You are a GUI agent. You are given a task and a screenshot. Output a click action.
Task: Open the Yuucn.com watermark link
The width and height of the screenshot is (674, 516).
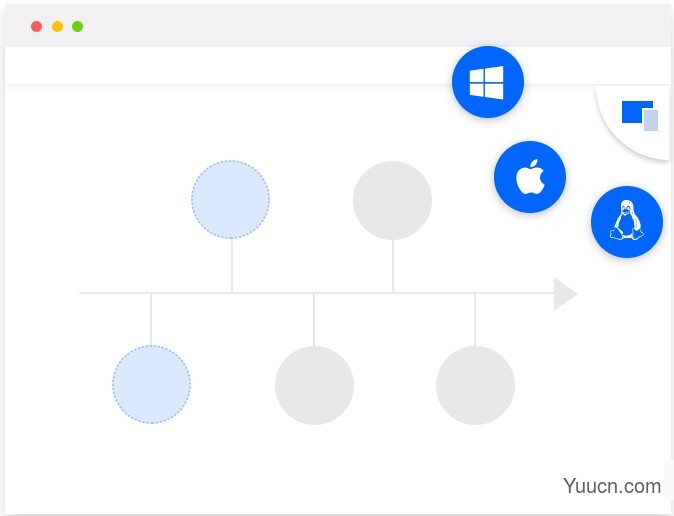612,486
